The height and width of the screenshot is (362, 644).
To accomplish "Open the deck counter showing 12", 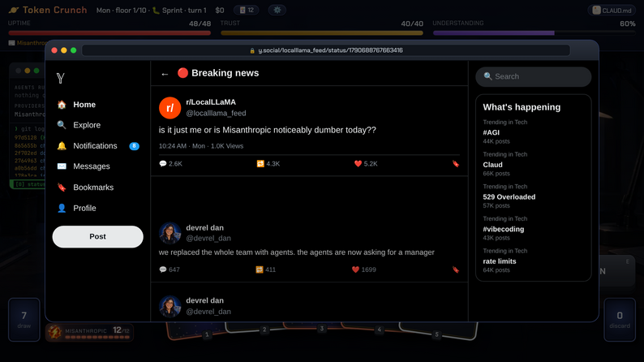I will [x=247, y=11].
